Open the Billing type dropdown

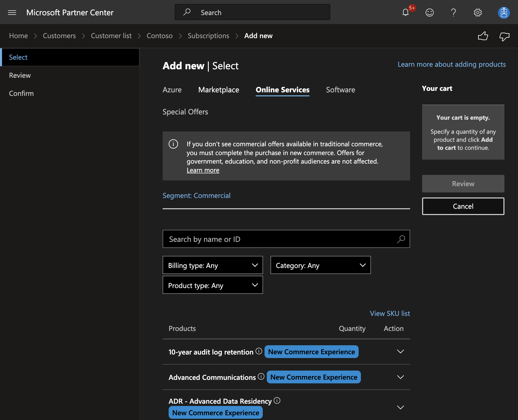point(213,265)
